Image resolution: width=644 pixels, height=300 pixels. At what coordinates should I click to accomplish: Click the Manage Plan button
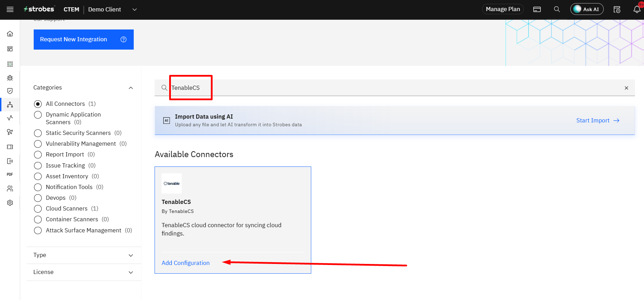coord(503,9)
